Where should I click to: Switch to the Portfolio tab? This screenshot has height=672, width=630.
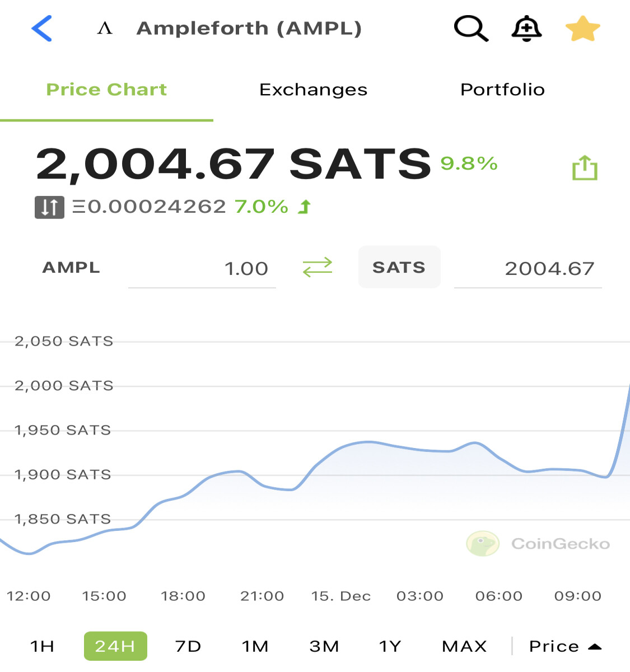click(502, 90)
